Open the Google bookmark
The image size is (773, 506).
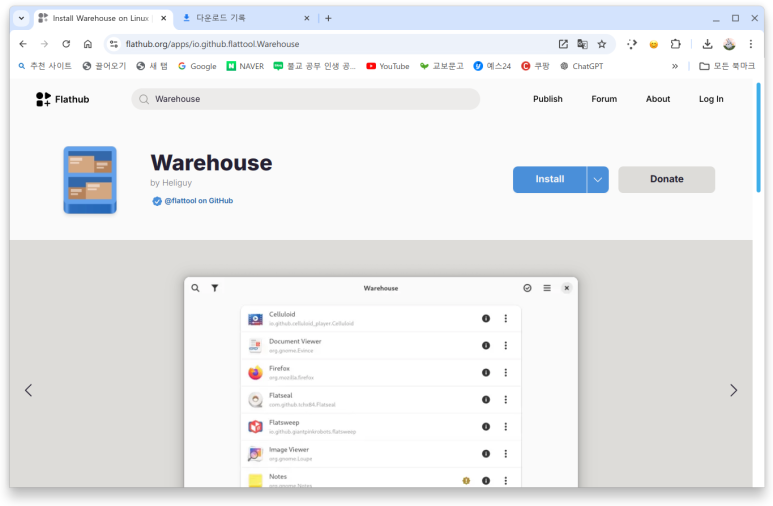197,66
